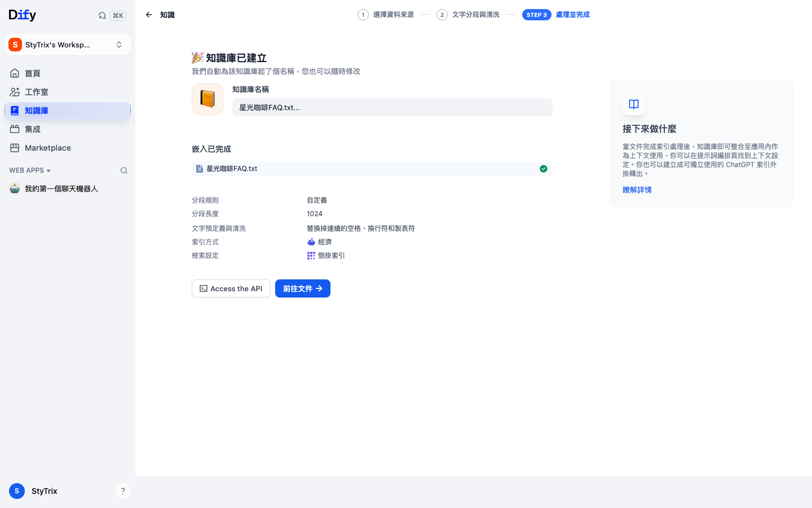Viewport: 812px width, 508px height.
Task: Click the blue S user avatar
Action: (x=17, y=491)
